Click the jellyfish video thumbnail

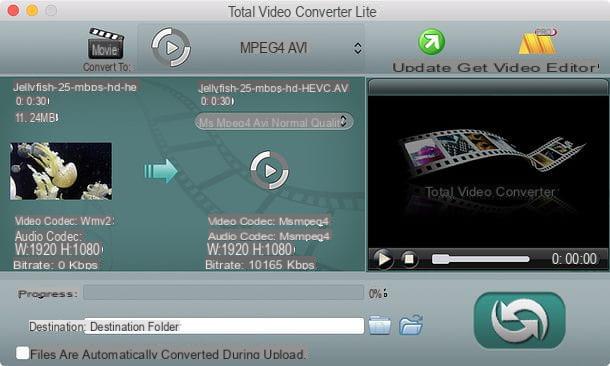(61, 171)
